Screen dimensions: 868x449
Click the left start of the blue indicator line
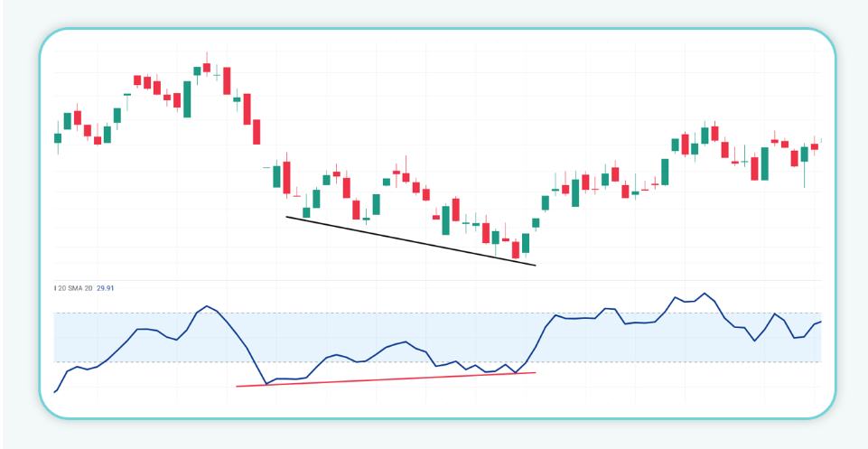click(55, 392)
